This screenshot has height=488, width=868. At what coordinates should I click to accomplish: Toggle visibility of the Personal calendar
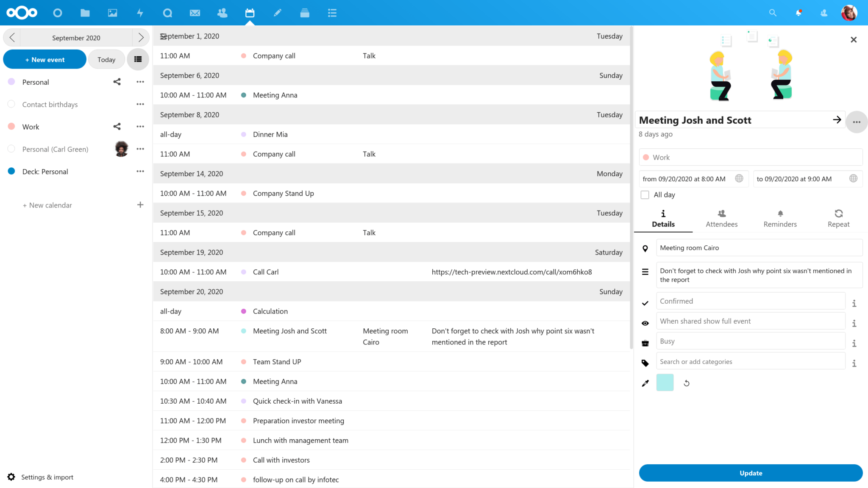coord(11,82)
